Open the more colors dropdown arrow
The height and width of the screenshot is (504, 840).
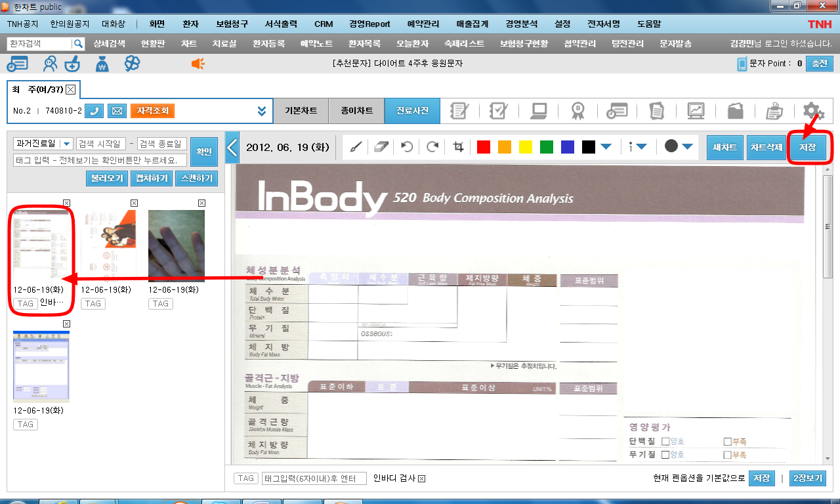click(606, 147)
